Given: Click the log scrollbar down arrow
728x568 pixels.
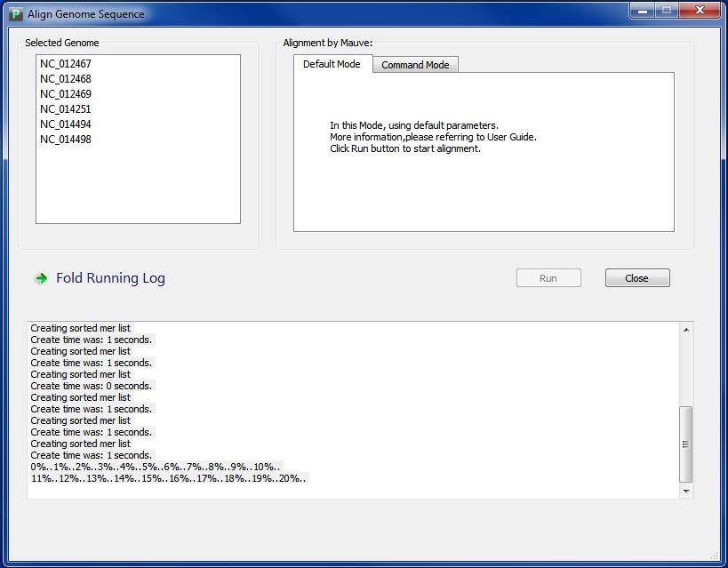Looking at the screenshot, I should click(x=685, y=491).
